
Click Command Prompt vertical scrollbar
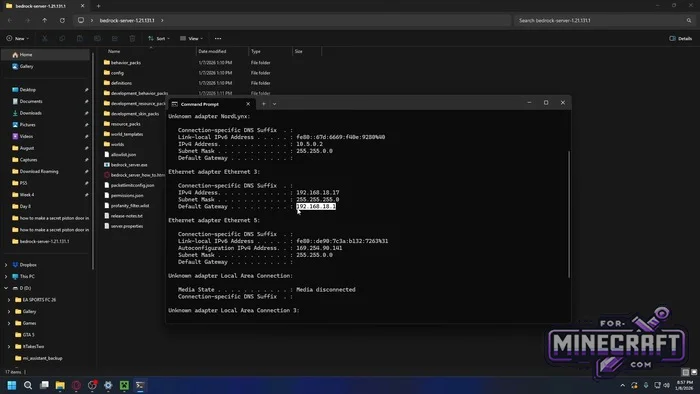[x=569, y=214]
